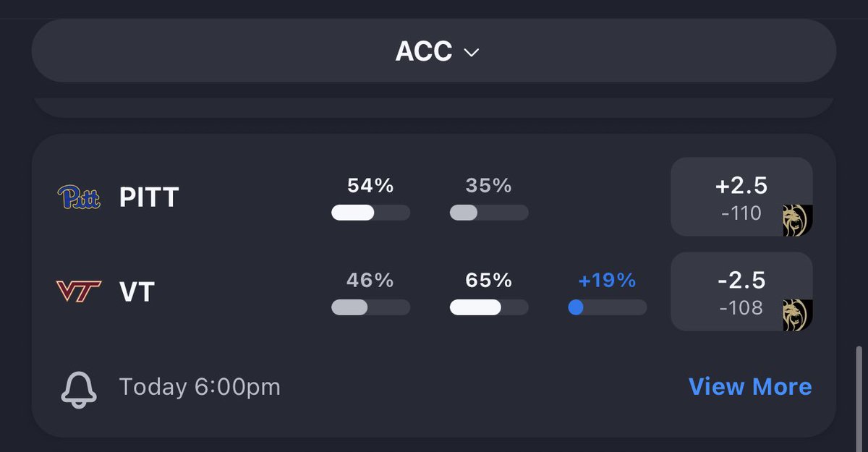Click the PITT 35% progress bar
Viewport: 868px width, 452px height.
(x=489, y=213)
